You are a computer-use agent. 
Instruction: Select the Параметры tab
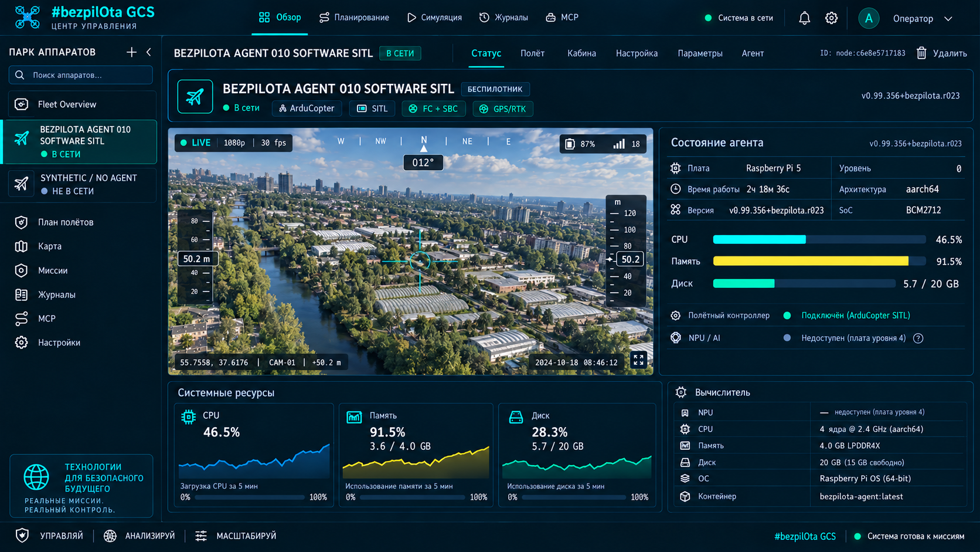[x=700, y=53]
